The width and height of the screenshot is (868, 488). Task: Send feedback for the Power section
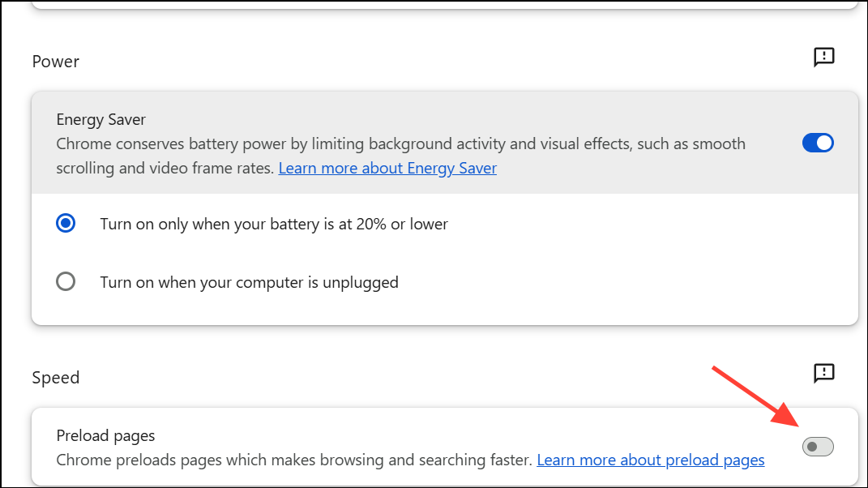(823, 57)
